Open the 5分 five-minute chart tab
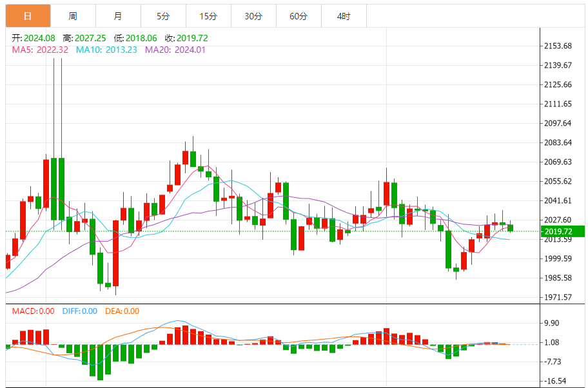The image size is (588, 388). (163, 15)
